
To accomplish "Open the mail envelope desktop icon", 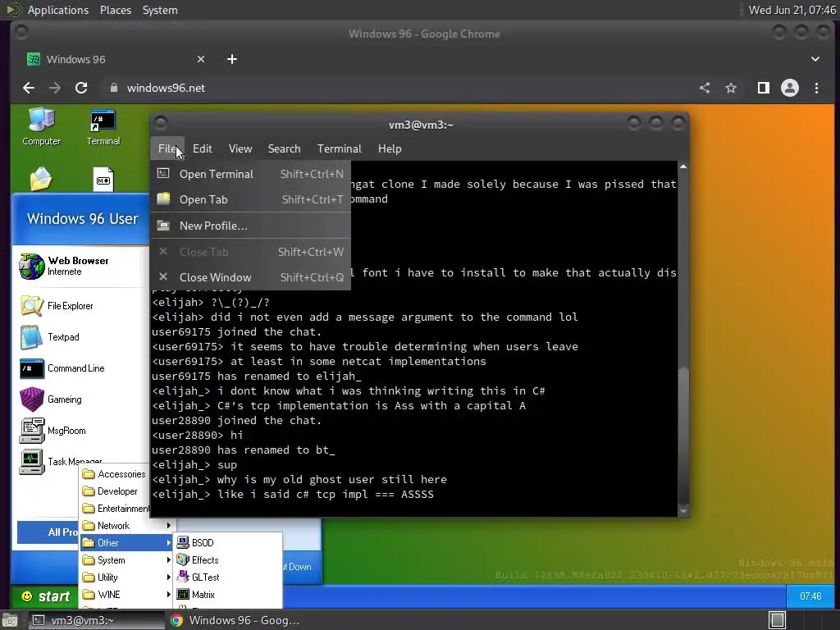I will pos(41,178).
